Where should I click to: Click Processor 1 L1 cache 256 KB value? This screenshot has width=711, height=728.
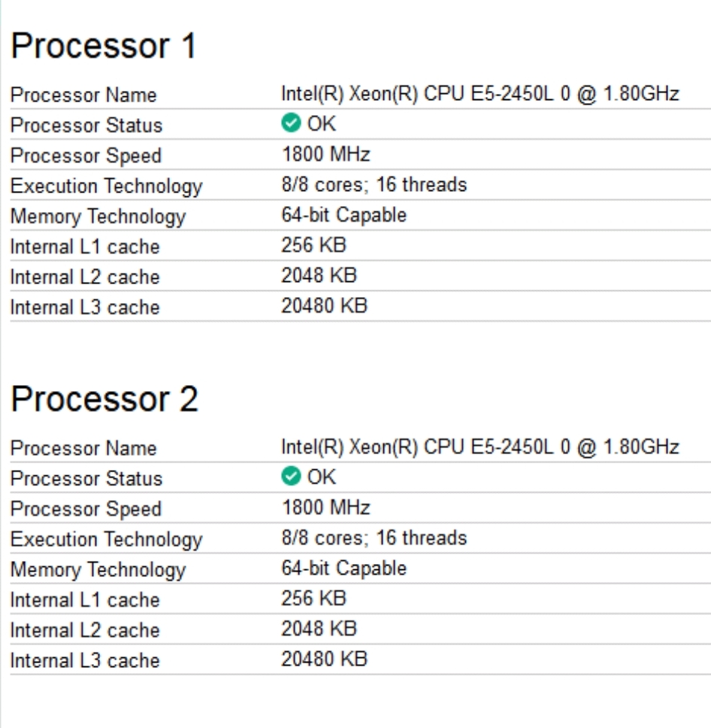[313, 245]
